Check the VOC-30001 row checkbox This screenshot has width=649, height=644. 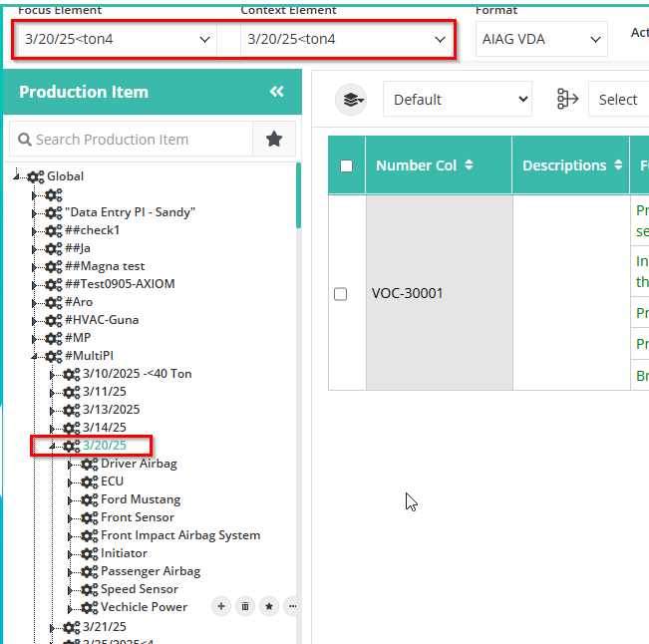[x=340, y=294]
